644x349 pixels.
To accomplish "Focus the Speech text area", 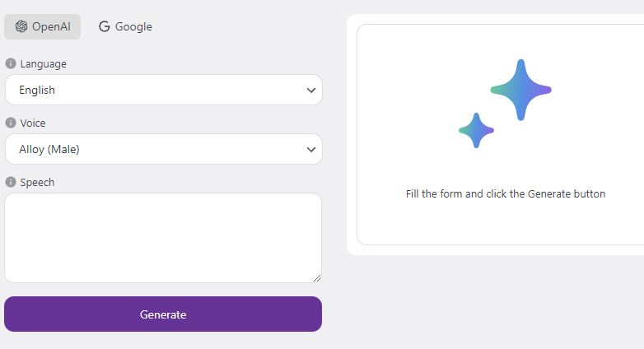I will 163,238.
